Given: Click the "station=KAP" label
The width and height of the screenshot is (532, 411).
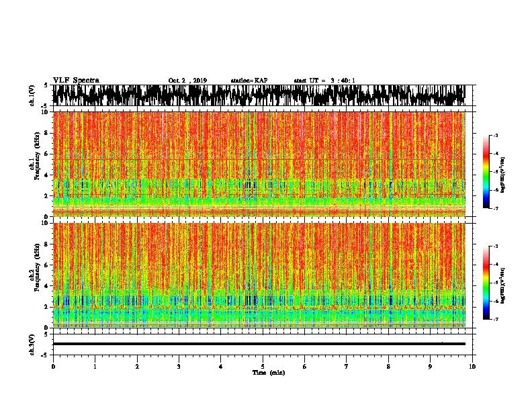Looking at the screenshot, I should pyautogui.click(x=249, y=81).
